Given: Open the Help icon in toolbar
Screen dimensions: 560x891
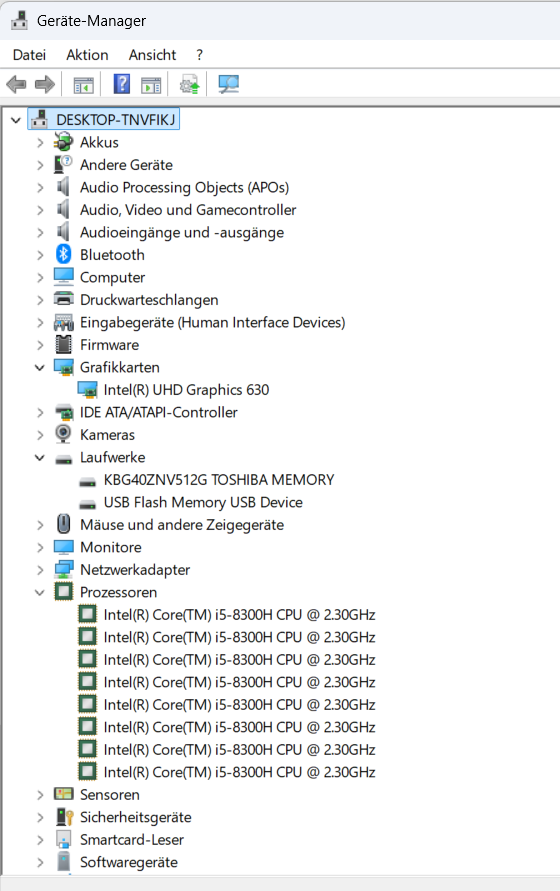Looking at the screenshot, I should click(122, 84).
